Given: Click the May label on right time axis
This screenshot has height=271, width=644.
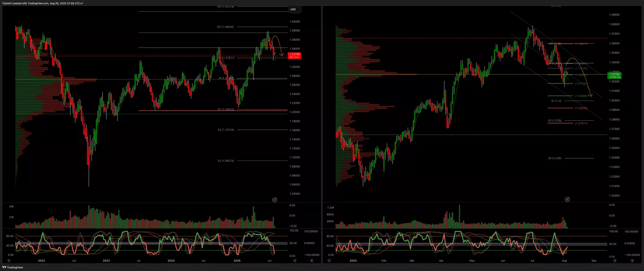Looking at the screenshot, I should click(x=472, y=260).
